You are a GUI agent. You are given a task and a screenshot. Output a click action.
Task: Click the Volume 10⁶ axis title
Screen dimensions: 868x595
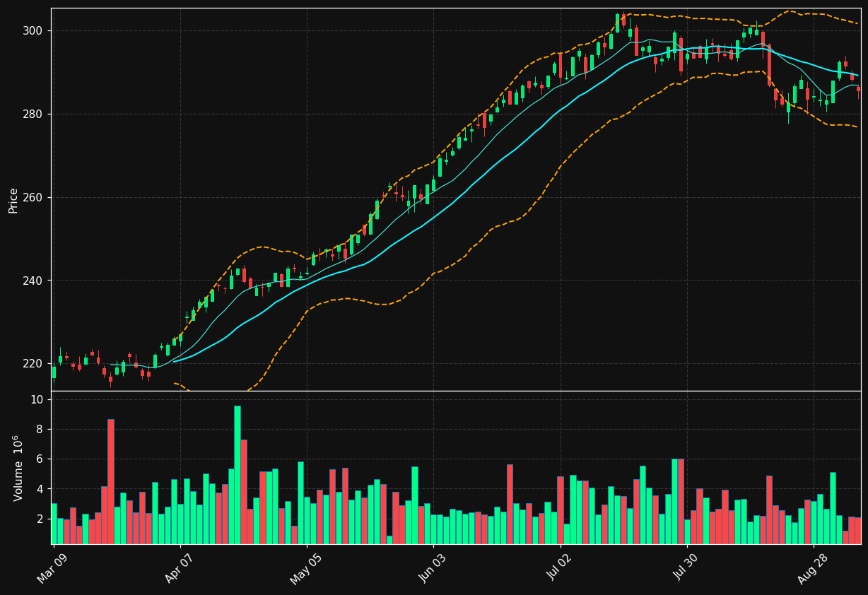(x=17, y=468)
